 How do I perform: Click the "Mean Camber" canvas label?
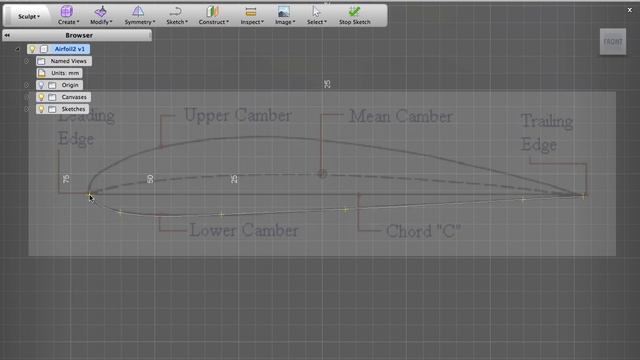coord(401,116)
